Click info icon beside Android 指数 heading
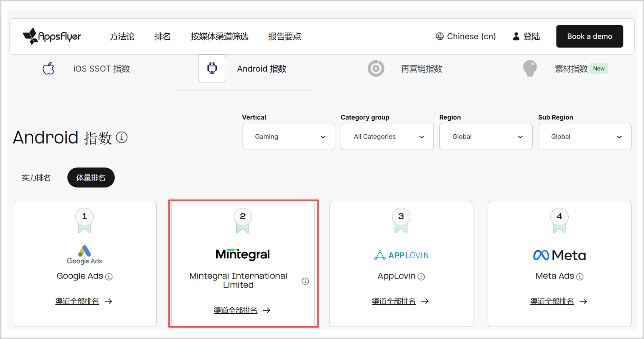This screenshot has width=644, height=339. pyautogui.click(x=122, y=137)
